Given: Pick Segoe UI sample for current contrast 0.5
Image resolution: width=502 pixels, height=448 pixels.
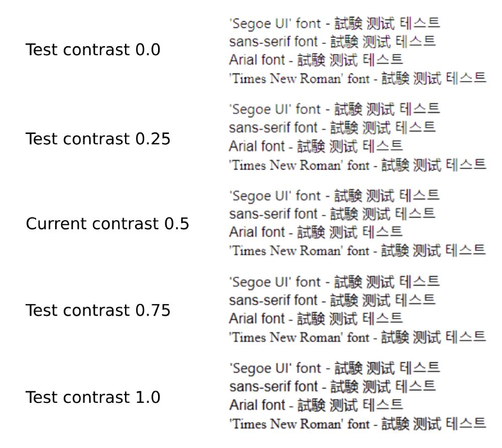Looking at the screenshot, I should [334, 195].
